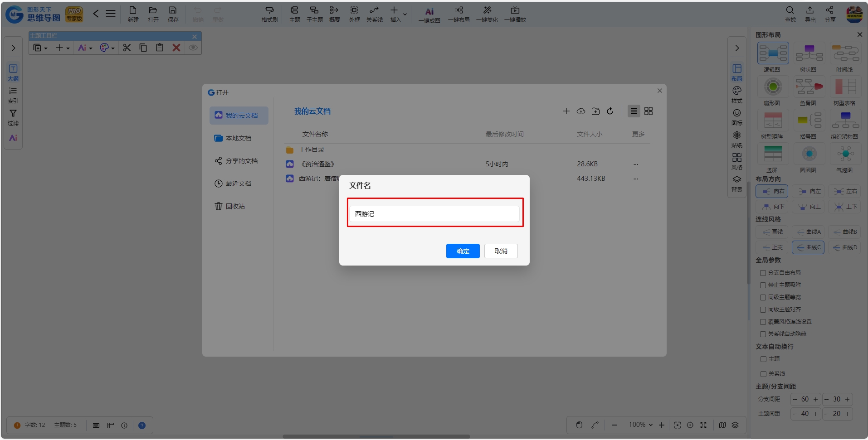Select 曲线C connector style
Screen dimensions: 868x440
coord(808,247)
